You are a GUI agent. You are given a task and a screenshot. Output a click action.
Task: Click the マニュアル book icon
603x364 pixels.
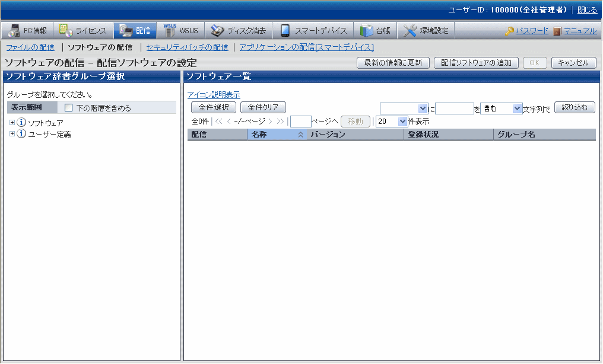(x=557, y=31)
